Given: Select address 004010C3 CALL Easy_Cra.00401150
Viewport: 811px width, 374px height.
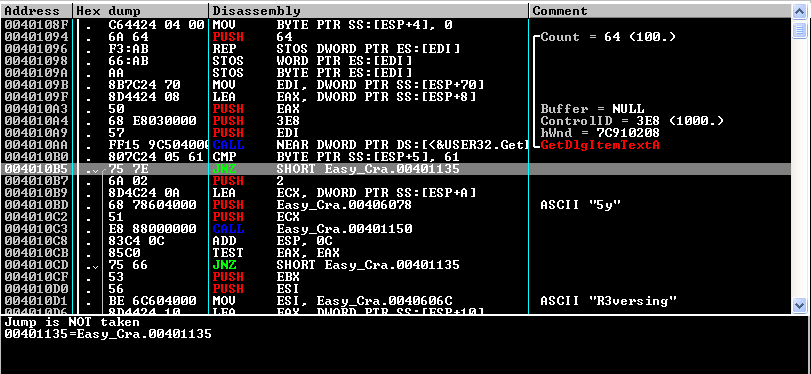Looking at the screenshot, I should point(396,229).
